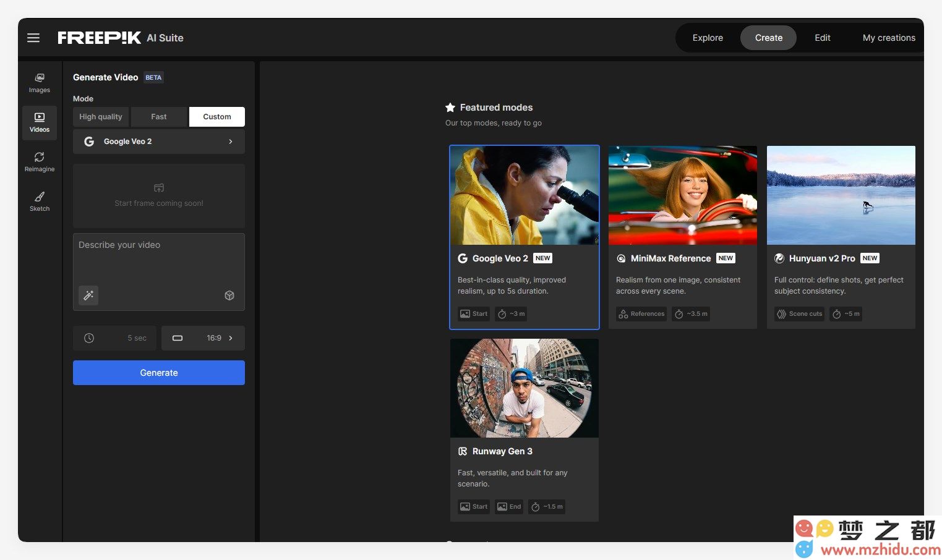Switch to the Edit tab
The image size is (942, 560).
click(823, 38)
